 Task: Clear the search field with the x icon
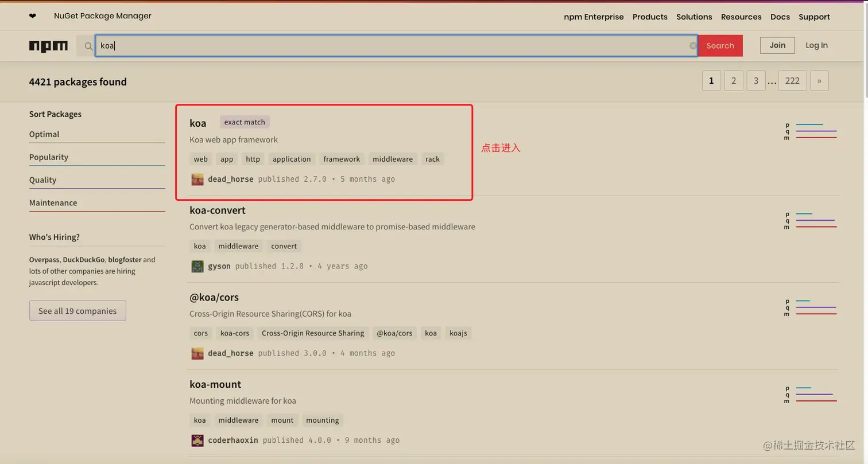pos(692,46)
